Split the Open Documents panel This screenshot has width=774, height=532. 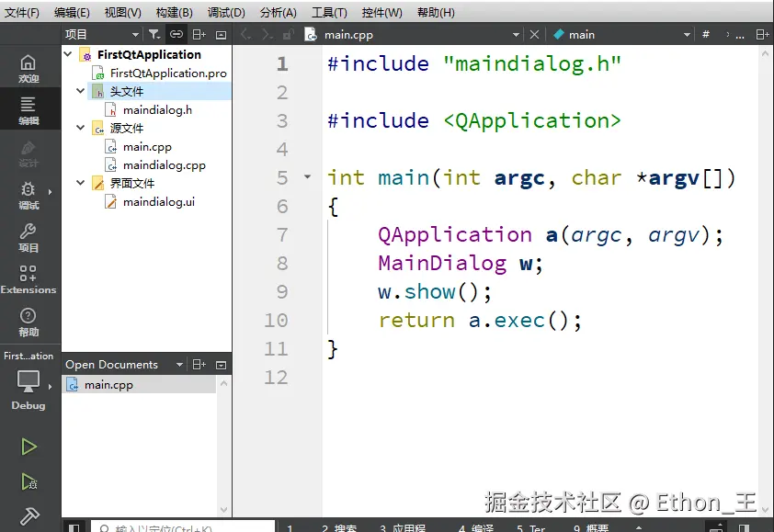(199, 365)
